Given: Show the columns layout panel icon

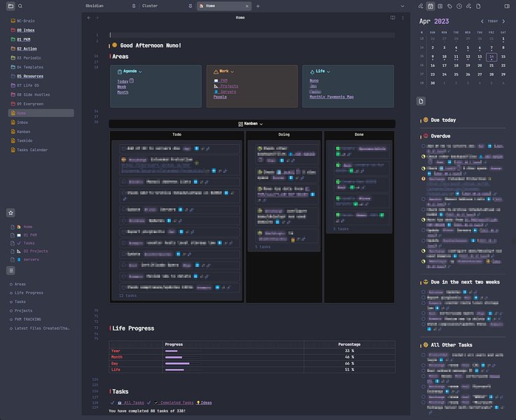Looking at the screenshot, I should click(x=440, y=6).
